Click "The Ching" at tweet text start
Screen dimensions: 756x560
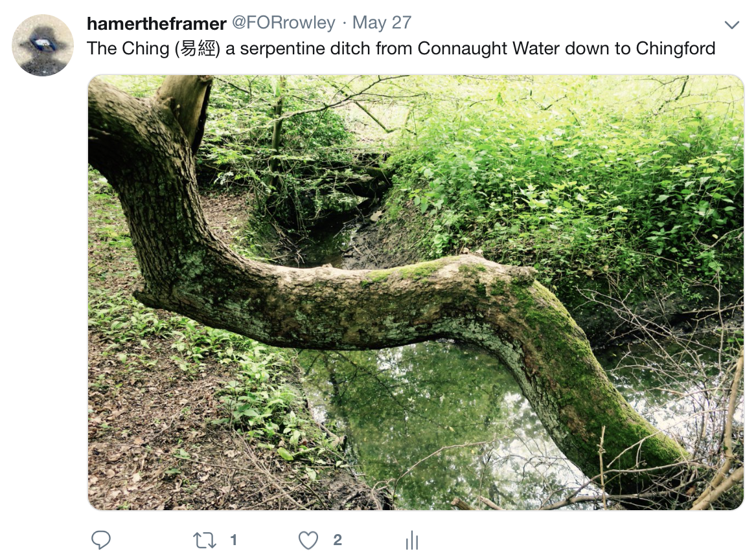(128, 48)
